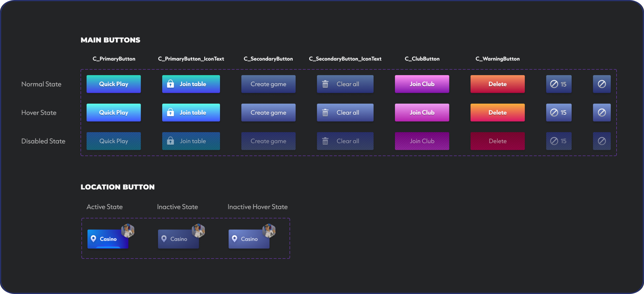Screen dimensions: 644x294
Task: Click the disabled state Clear all button
Action: (345, 141)
